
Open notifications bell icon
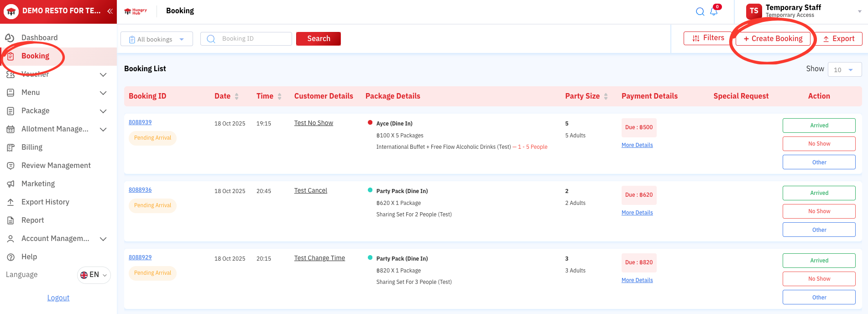click(x=714, y=11)
